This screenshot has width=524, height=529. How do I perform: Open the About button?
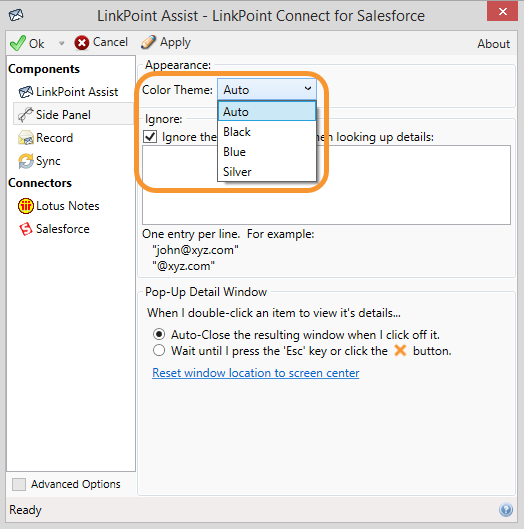coord(493,44)
